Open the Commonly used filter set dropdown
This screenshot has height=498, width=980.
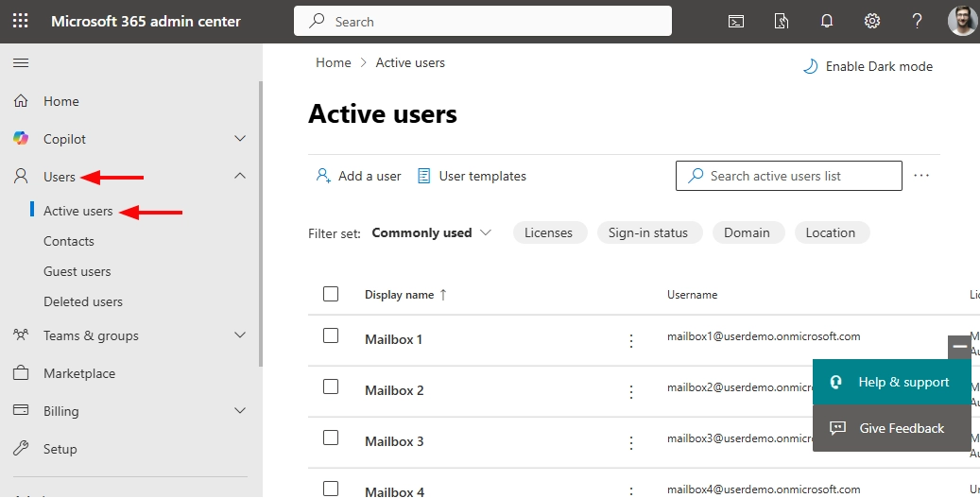pos(432,232)
